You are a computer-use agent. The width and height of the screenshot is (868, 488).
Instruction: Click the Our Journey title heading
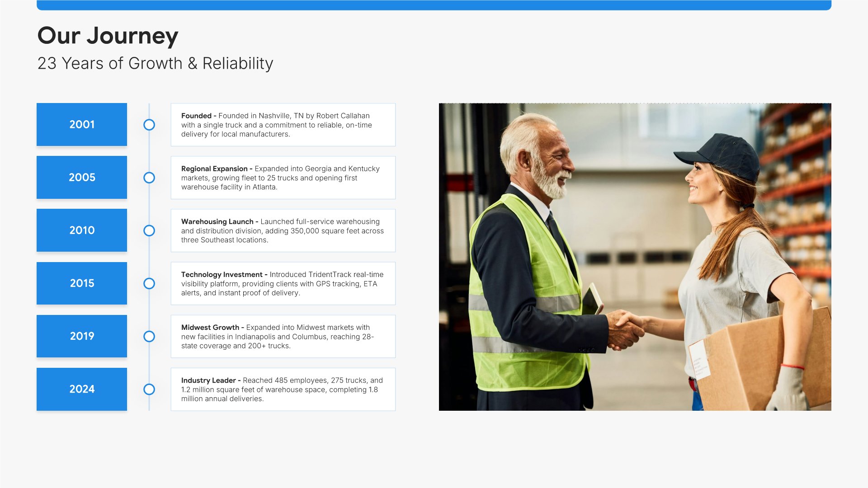(x=108, y=36)
